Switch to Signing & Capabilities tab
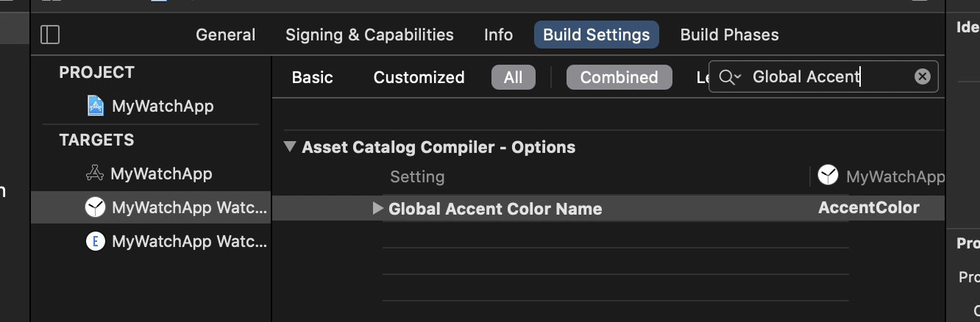980x322 pixels. (x=369, y=35)
